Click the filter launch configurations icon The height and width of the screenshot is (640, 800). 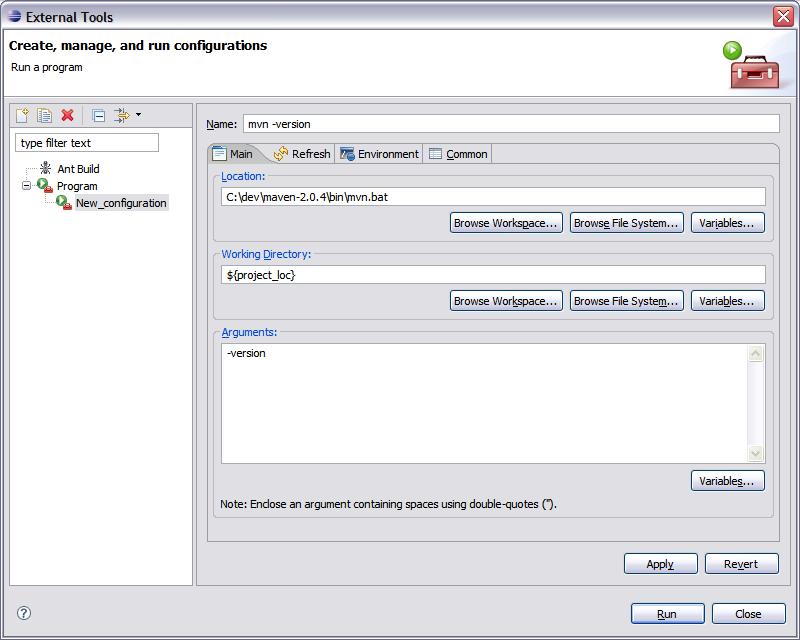(122, 116)
